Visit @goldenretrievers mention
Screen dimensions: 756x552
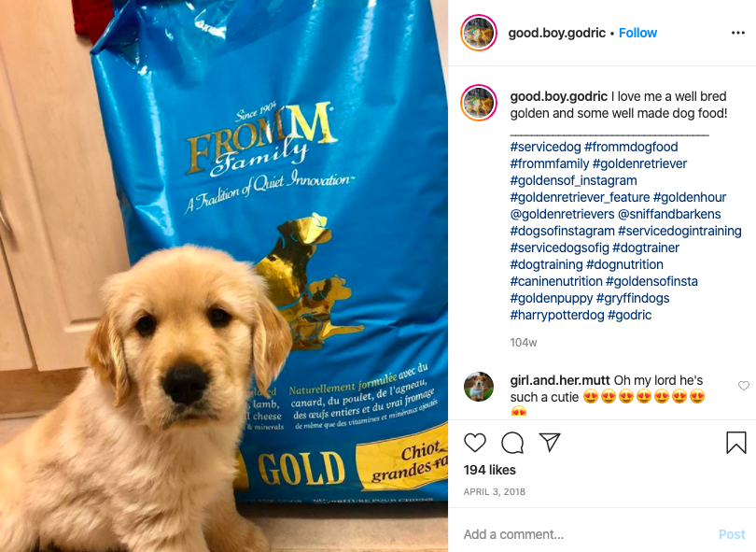562,214
